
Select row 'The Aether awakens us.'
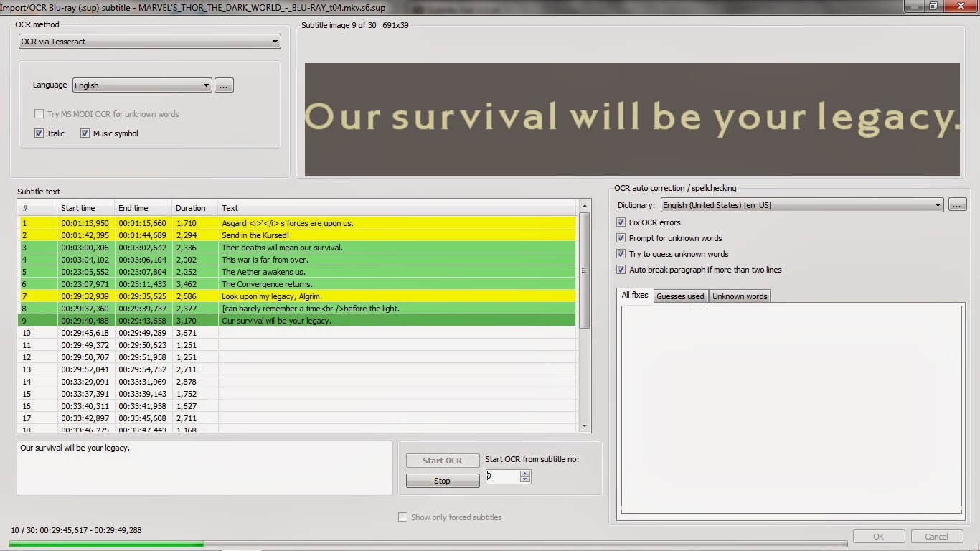pyautogui.click(x=297, y=272)
